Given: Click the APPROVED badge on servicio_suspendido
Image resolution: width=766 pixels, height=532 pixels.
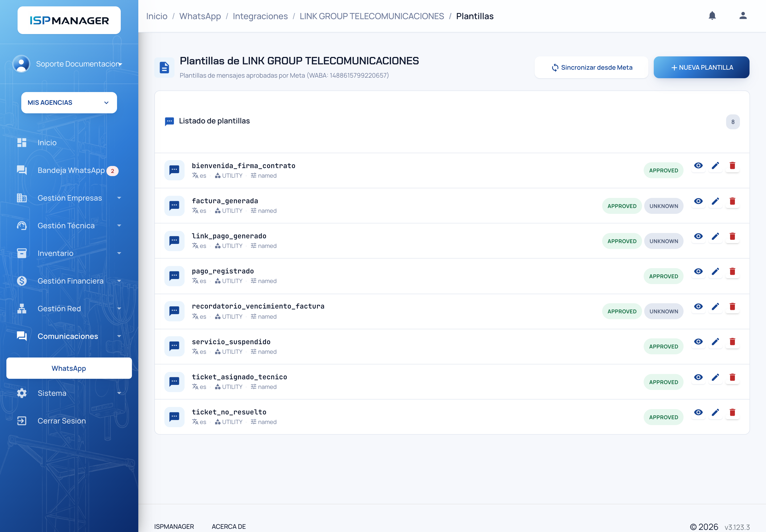Looking at the screenshot, I should click(x=663, y=347).
